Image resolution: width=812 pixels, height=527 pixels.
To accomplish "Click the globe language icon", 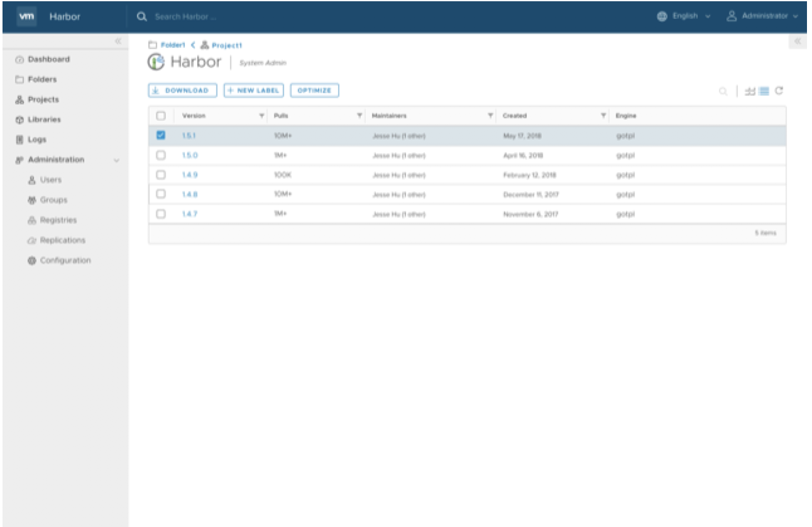I will pos(662,16).
